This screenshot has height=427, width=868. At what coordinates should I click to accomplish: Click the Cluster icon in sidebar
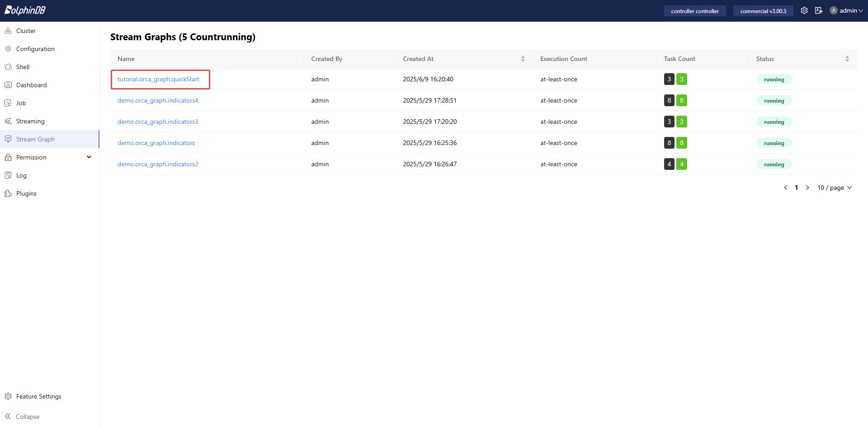tap(8, 31)
